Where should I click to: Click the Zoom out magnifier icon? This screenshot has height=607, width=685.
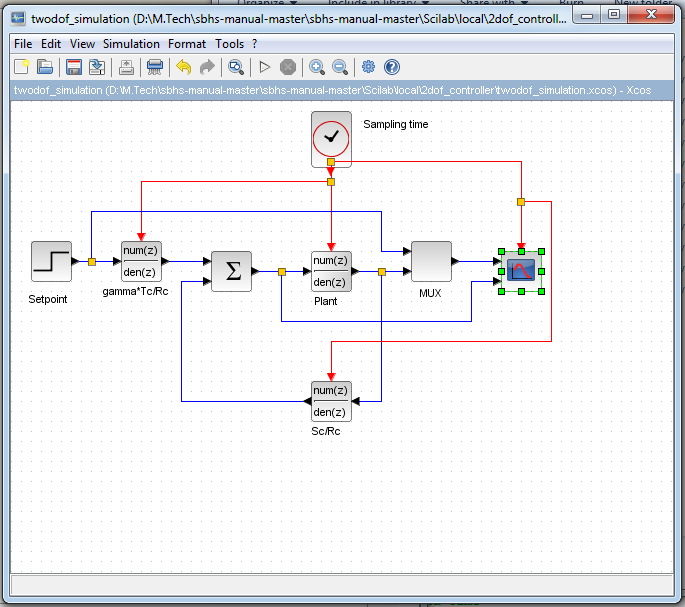[340, 67]
